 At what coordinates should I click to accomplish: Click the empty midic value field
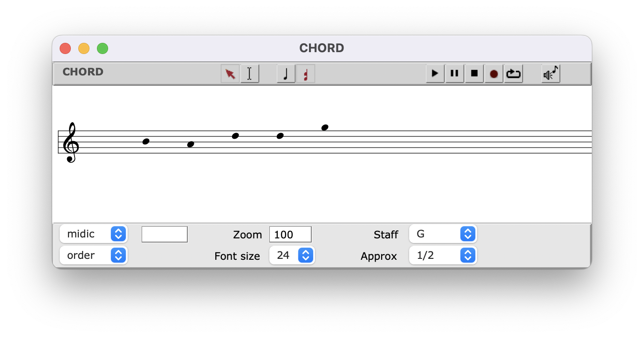(164, 234)
